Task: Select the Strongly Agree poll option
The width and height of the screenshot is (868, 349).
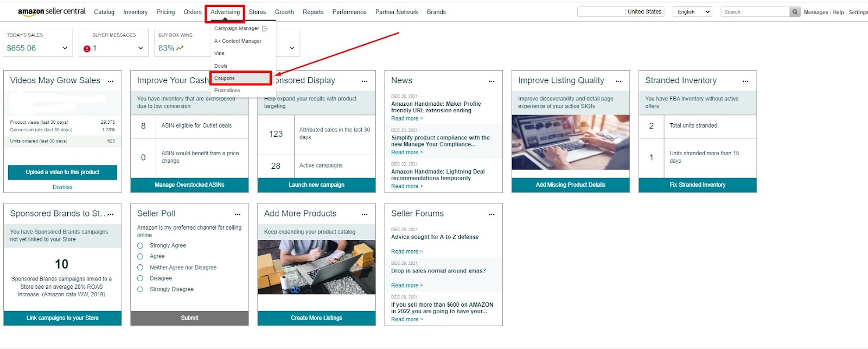Action: [x=140, y=245]
